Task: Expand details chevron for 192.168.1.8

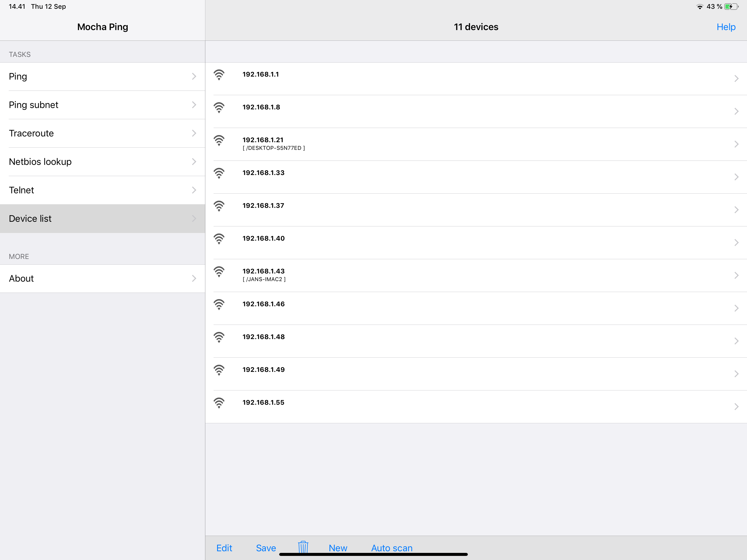Action: (736, 112)
